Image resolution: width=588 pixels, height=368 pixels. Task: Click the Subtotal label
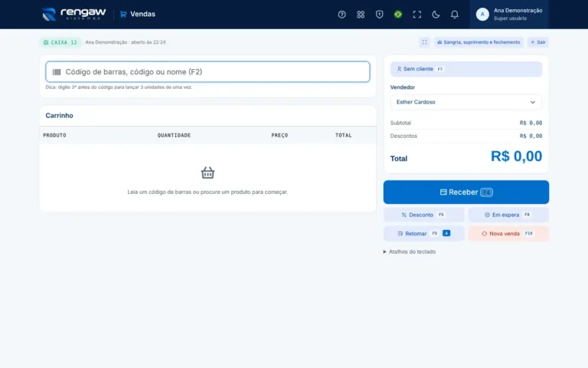400,123
